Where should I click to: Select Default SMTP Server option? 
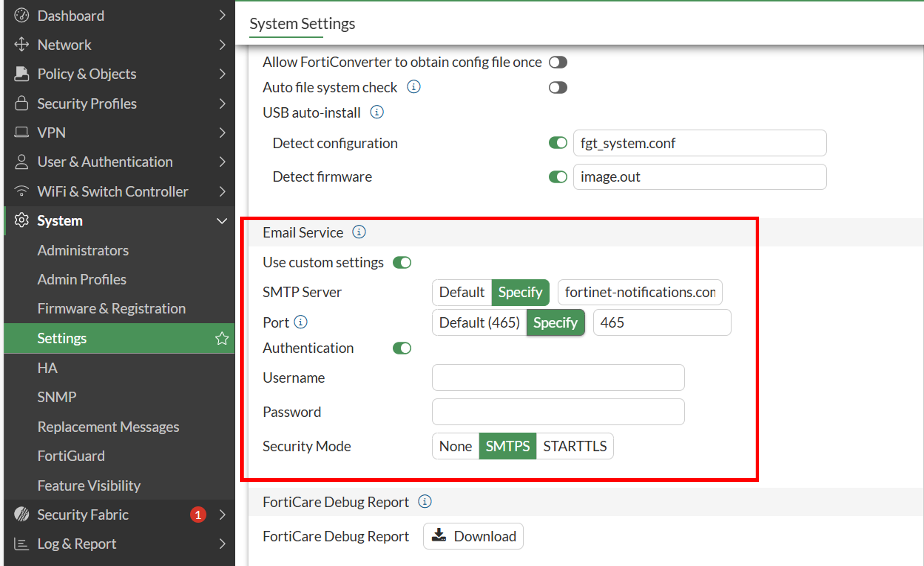pyautogui.click(x=462, y=292)
